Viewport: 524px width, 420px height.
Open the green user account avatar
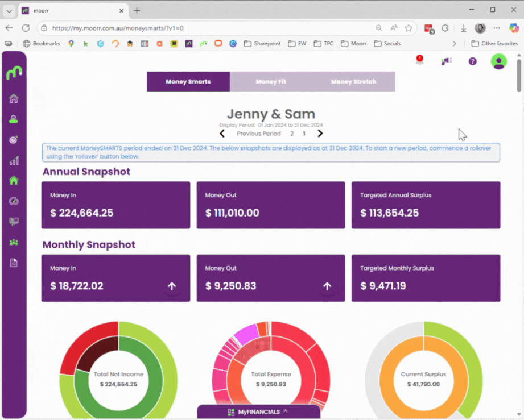click(x=498, y=61)
